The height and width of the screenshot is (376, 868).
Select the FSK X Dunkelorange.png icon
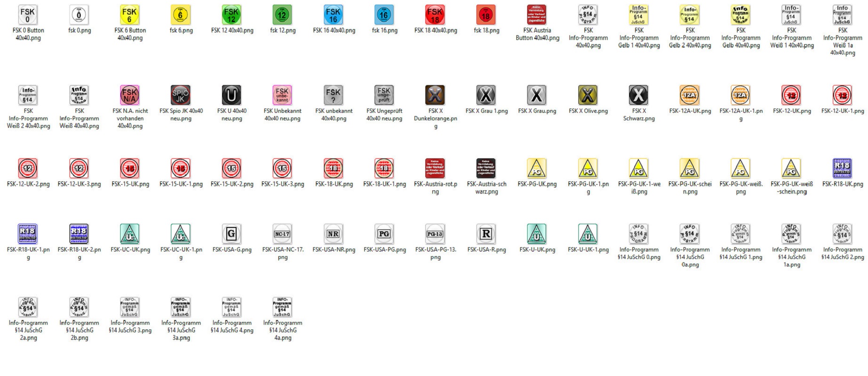coord(435,95)
